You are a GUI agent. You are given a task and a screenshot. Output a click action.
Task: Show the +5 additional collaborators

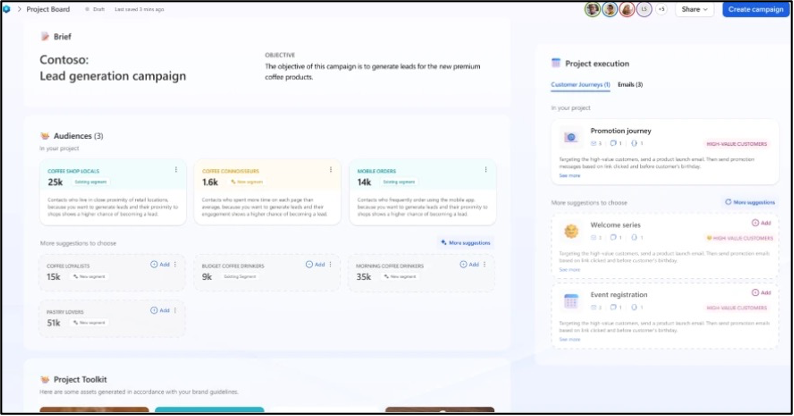[661, 9]
